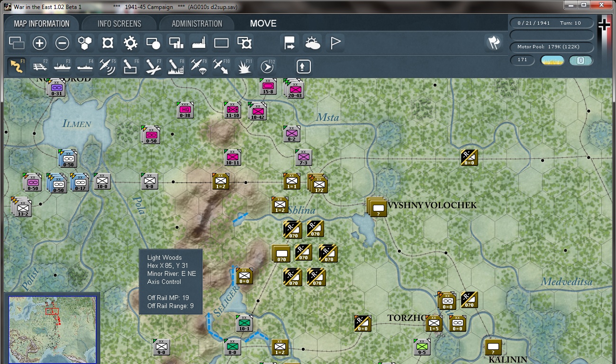The width and height of the screenshot is (616, 364).
Task: Select the gray unit labeled 10-0
Action: click(102, 181)
